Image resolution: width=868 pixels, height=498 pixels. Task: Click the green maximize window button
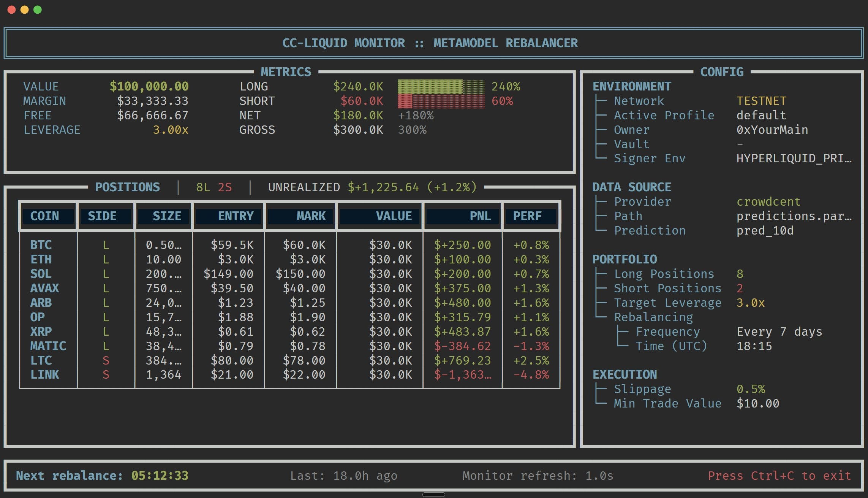click(x=38, y=10)
